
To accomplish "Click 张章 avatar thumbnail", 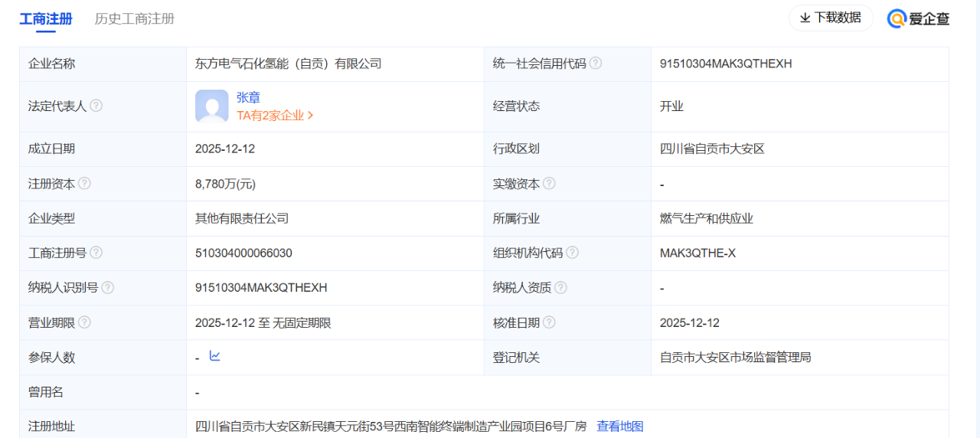I will pyautogui.click(x=212, y=106).
